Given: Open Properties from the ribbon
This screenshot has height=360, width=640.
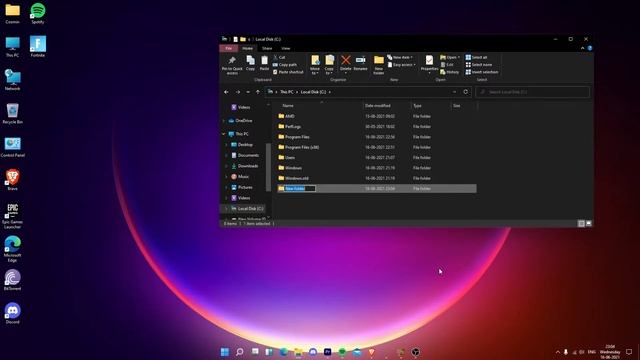Looking at the screenshot, I should coord(429,64).
